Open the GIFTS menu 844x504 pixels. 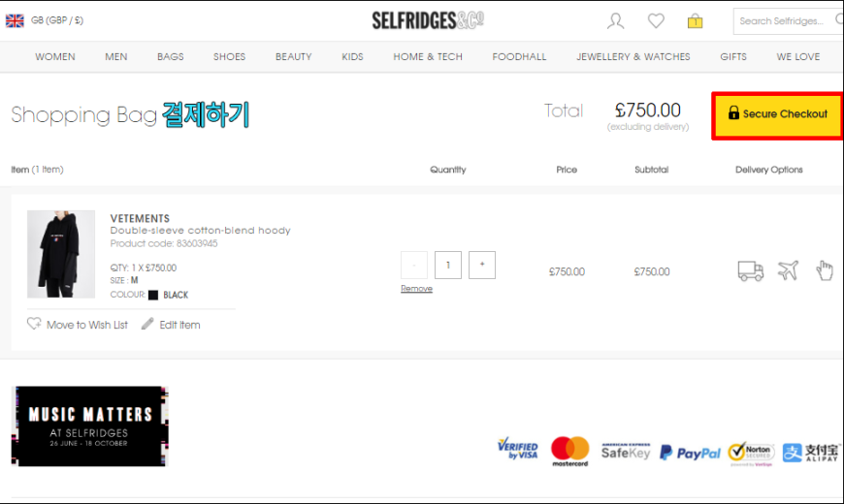pos(733,56)
